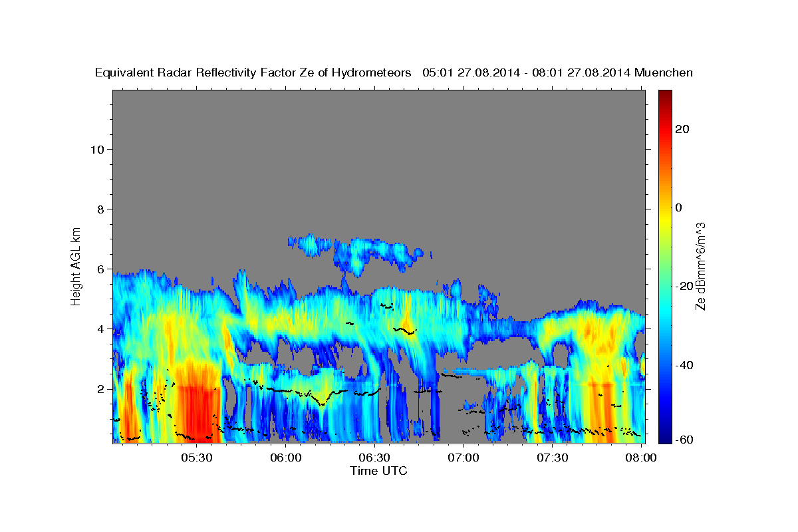Click the plot title 'Equivalent Radar Reflectivity Factor Ze of Hydrometeors'
Viewport: 798px width, 532px height.
253,73
